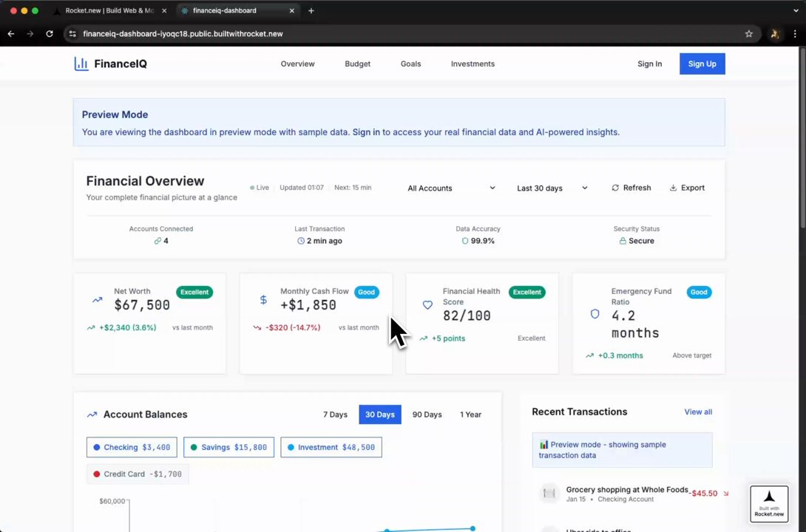Click the browser address bar URL
The width and height of the screenshot is (806, 532).
183,34
